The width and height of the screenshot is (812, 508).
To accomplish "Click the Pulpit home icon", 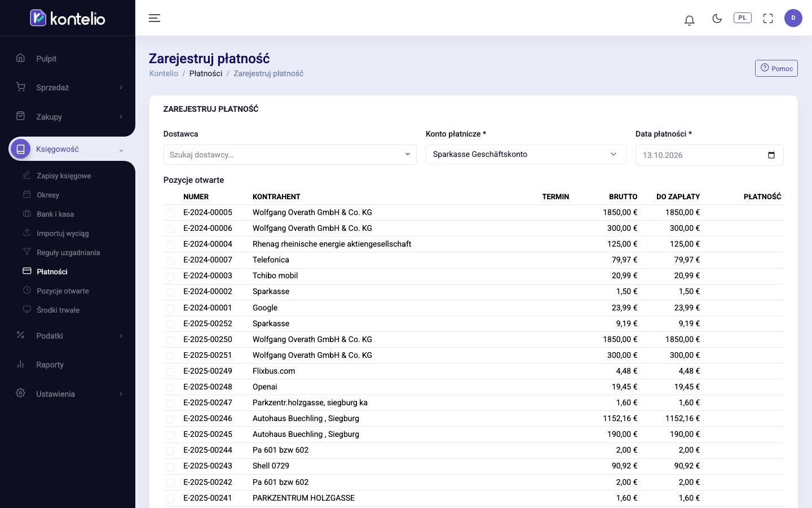I will (20, 58).
